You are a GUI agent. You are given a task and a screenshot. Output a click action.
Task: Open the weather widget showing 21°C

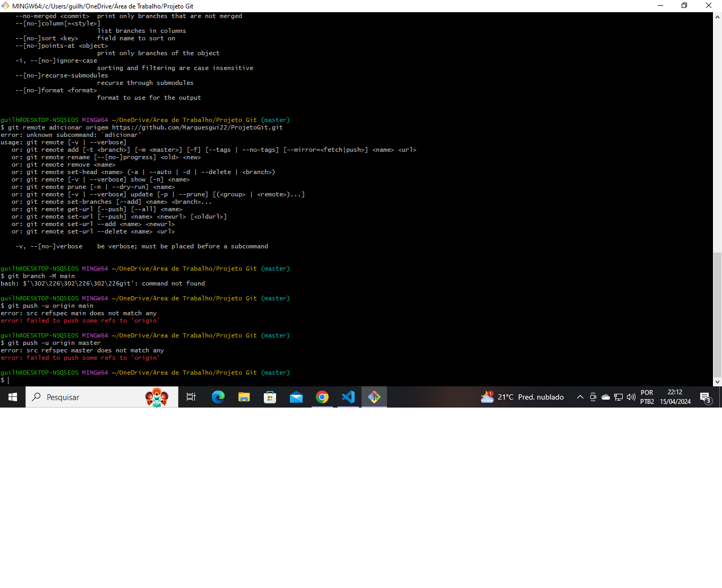pos(522,397)
